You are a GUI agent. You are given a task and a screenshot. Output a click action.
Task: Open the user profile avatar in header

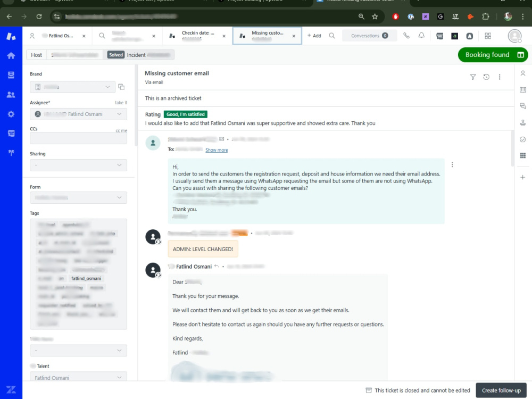514,36
